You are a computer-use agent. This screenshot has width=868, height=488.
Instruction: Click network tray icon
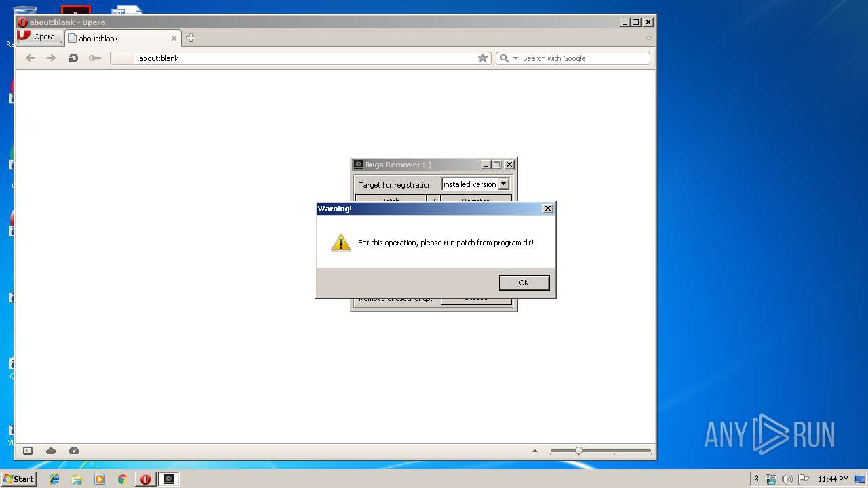click(771, 479)
